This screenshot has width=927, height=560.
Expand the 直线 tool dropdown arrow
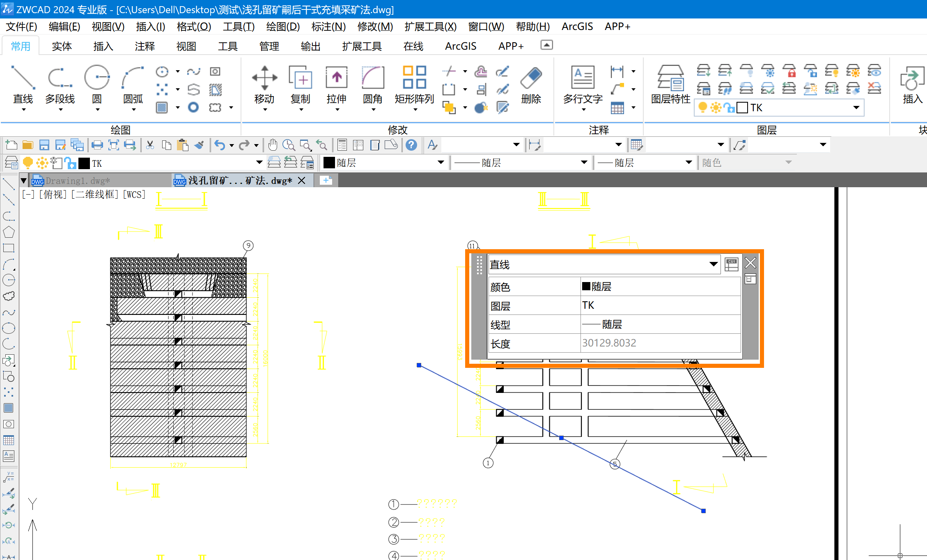click(x=23, y=110)
